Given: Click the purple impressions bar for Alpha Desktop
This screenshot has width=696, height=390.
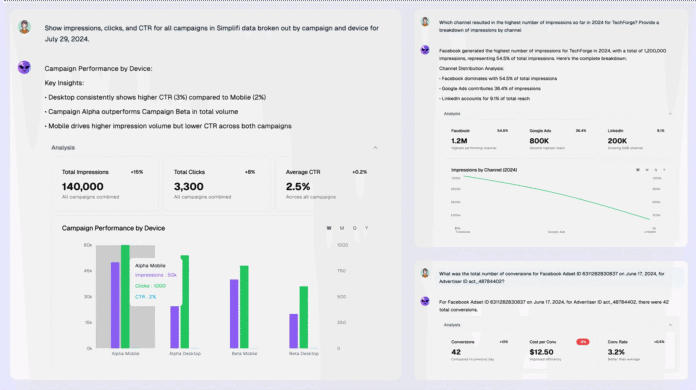Looking at the screenshot, I should pyautogui.click(x=175, y=327).
